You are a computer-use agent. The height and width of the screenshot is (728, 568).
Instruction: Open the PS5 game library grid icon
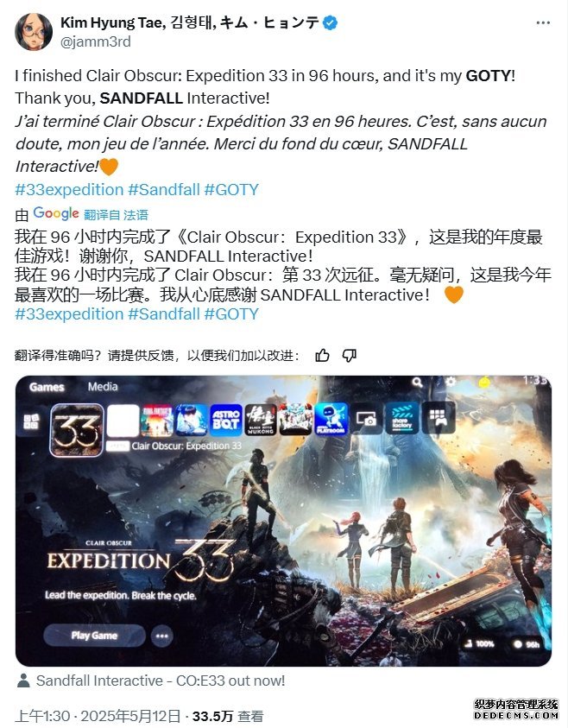pos(32,421)
